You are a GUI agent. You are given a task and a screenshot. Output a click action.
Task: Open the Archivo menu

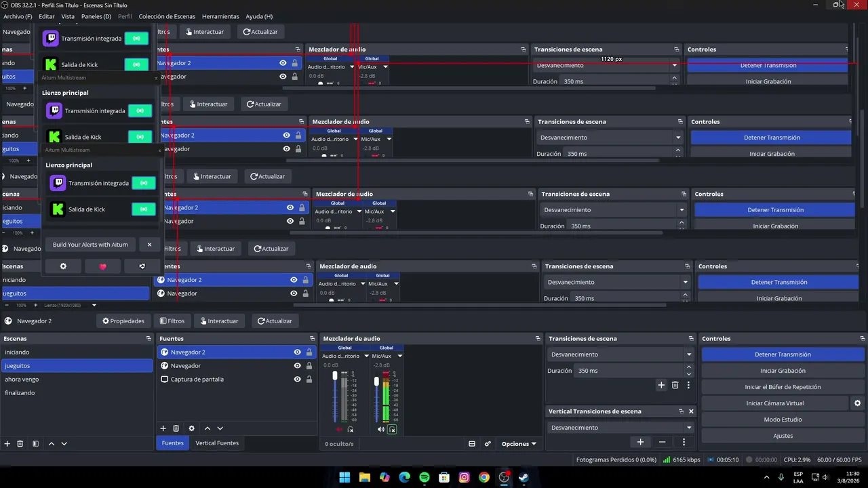[18, 16]
